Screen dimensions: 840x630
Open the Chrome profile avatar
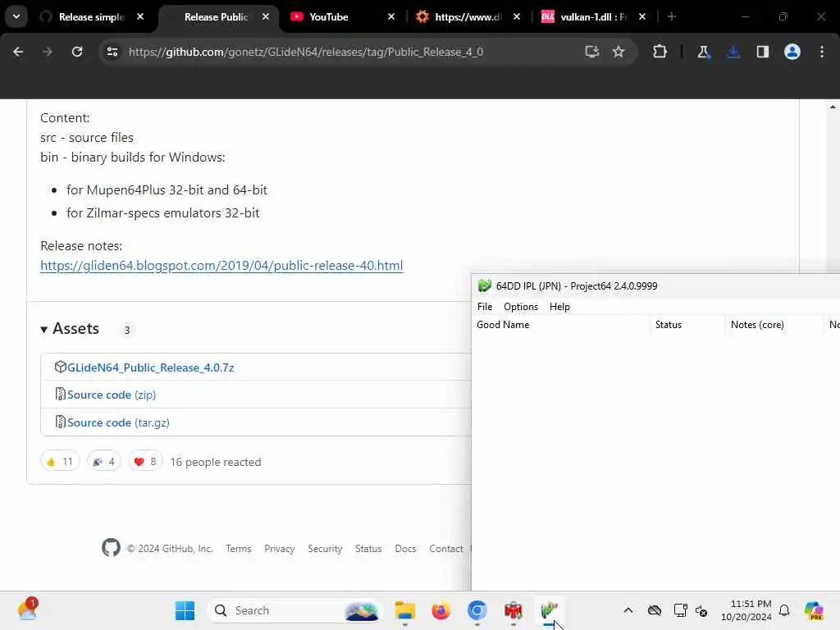coord(792,52)
